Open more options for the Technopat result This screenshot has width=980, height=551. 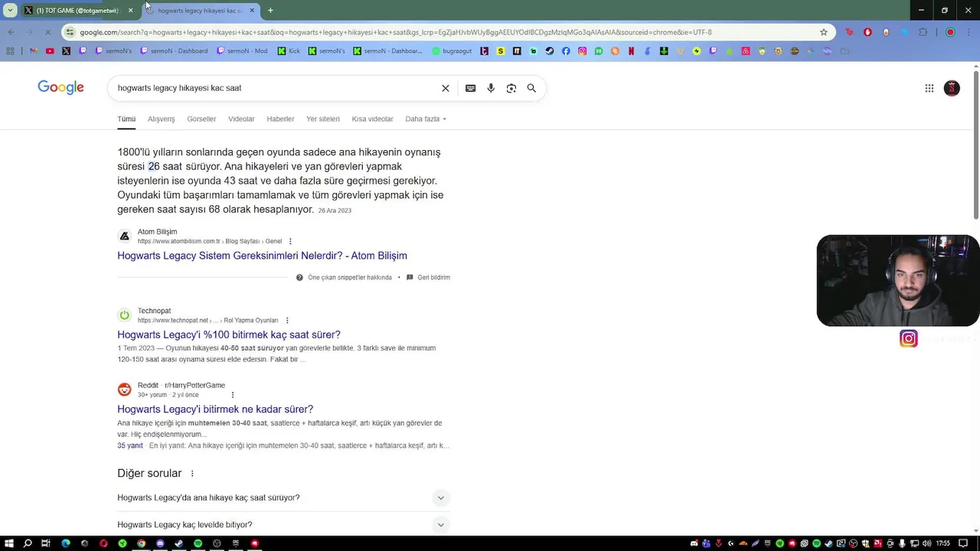point(287,321)
